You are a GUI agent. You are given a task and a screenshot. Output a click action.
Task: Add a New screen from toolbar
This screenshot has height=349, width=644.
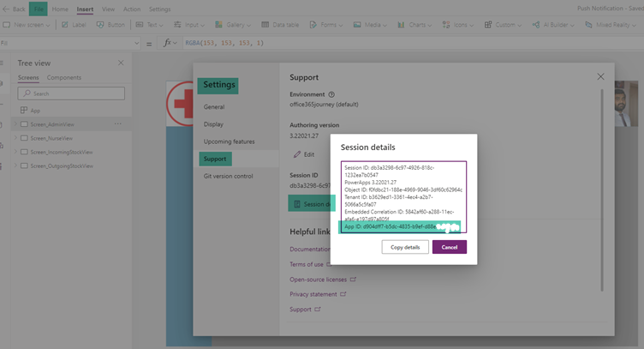[x=27, y=25]
